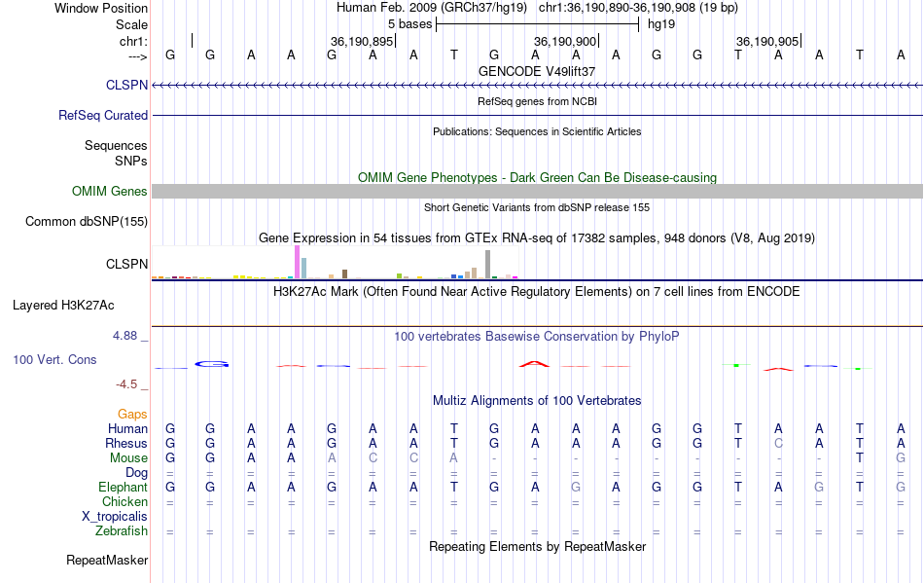This screenshot has height=583, width=924.
Task: Open the RefSeq Curated track label
Action: (x=103, y=115)
